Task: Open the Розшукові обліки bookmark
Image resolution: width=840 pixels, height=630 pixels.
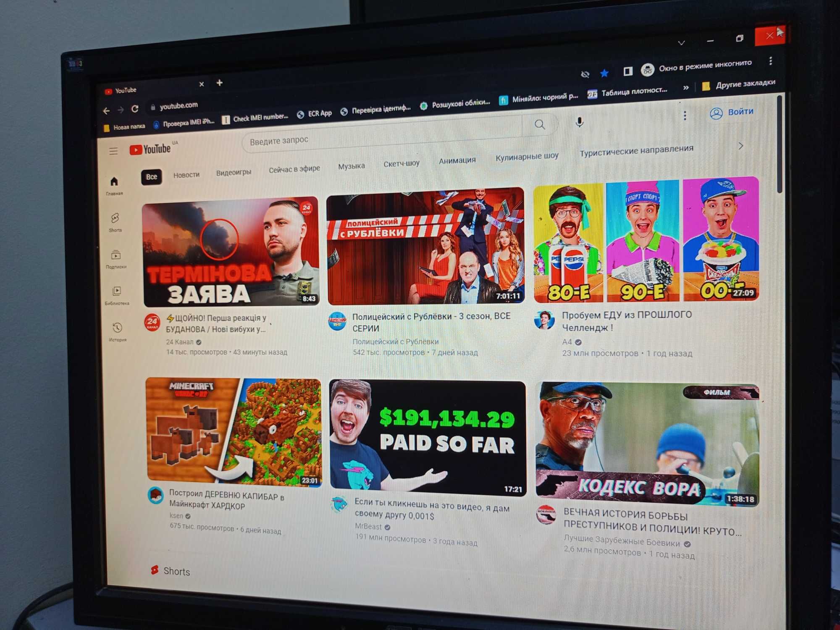Action: click(x=455, y=104)
